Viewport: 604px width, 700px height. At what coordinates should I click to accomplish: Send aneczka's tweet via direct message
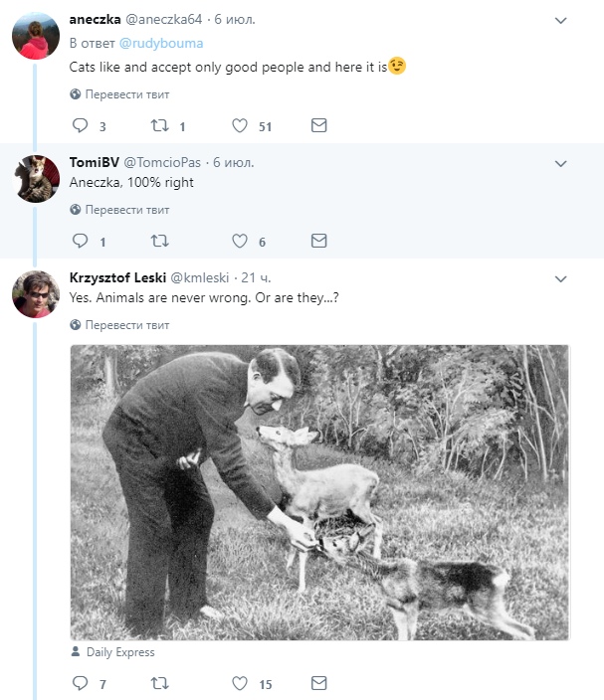(319, 125)
